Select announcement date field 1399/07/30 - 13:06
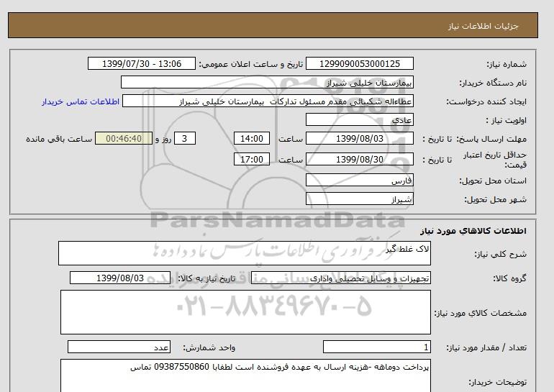554x392 pixels. [x=141, y=63]
